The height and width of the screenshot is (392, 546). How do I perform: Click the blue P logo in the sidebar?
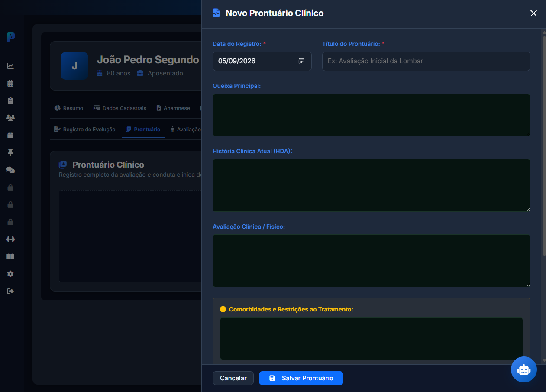(x=11, y=37)
